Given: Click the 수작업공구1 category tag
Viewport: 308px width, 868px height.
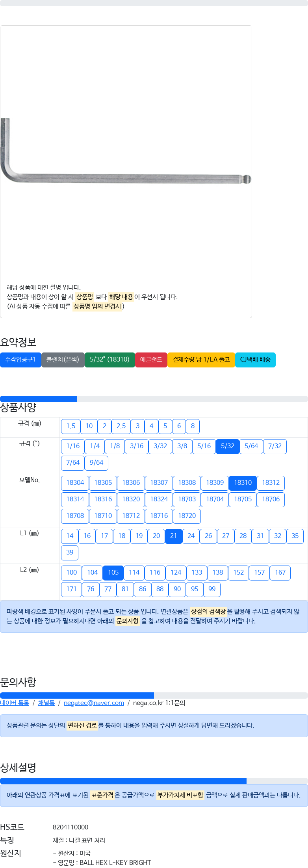Looking at the screenshot, I should click(20, 360).
